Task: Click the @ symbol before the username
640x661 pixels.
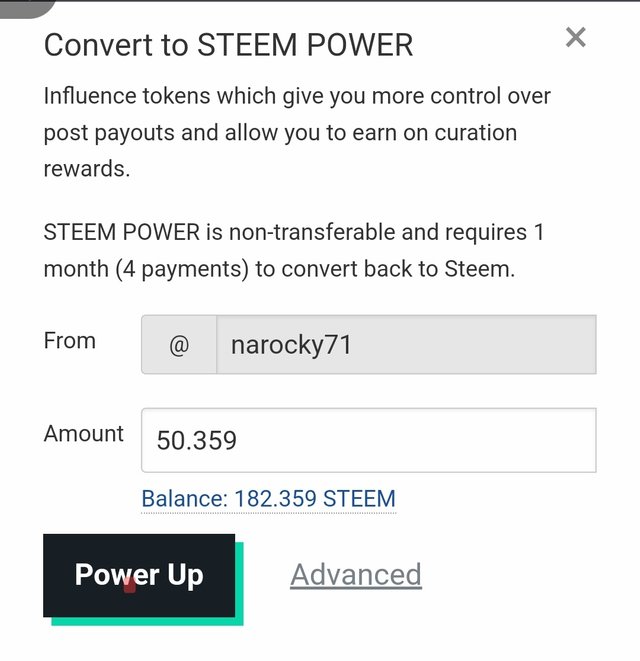Action: coord(179,345)
